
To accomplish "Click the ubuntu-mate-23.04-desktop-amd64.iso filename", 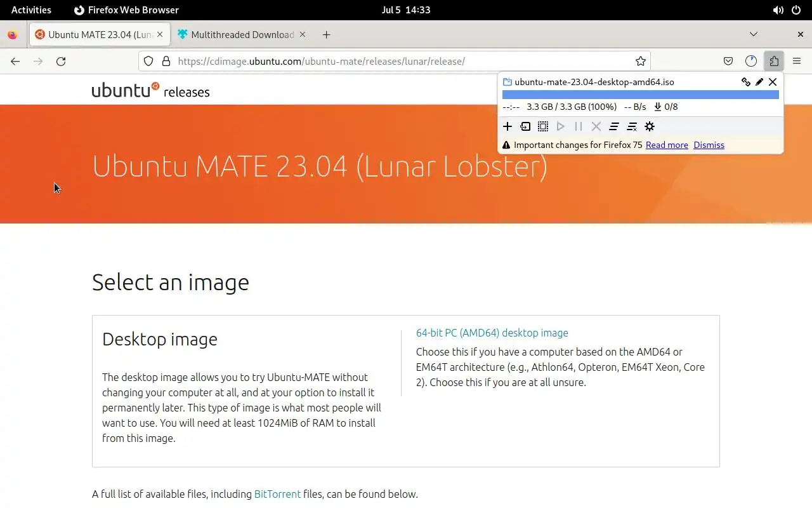I will tap(594, 82).
